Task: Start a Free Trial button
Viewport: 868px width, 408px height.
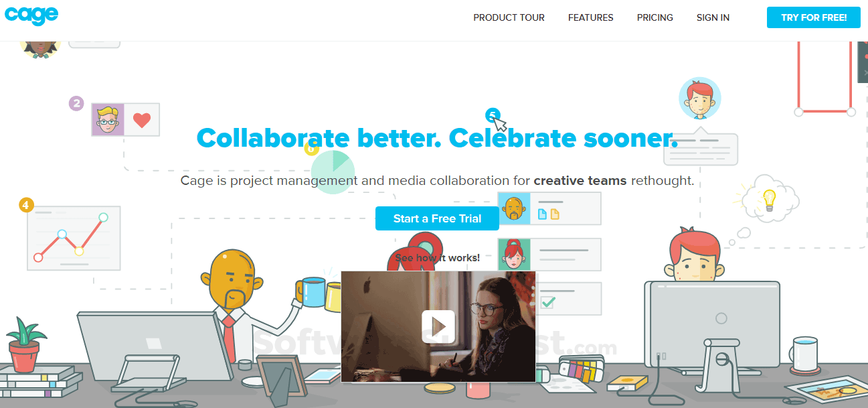Action: click(x=437, y=218)
